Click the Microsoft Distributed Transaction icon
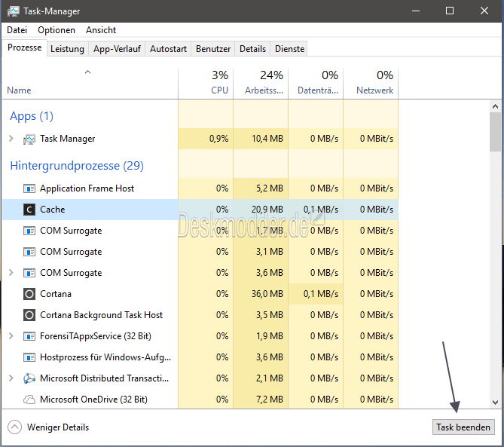 pos(29,378)
